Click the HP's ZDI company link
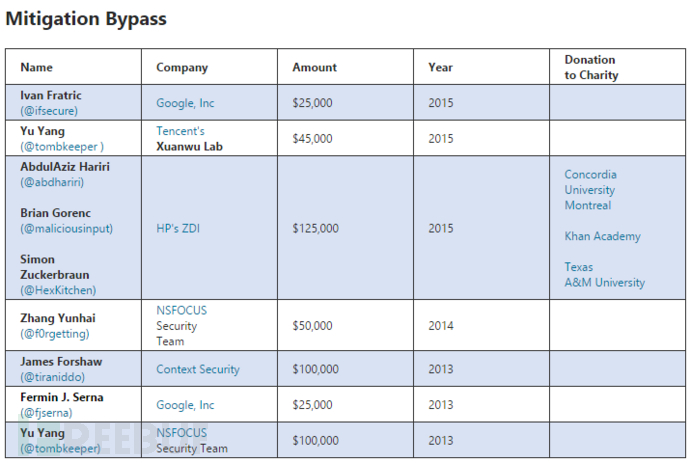The width and height of the screenshot is (690, 463). point(177,228)
